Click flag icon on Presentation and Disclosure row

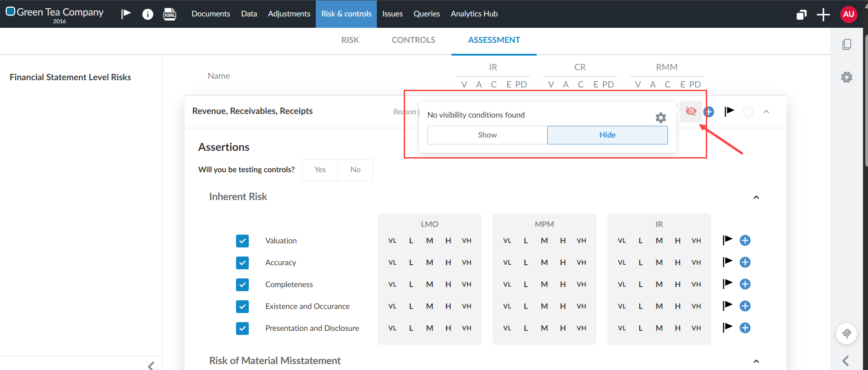[728, 328]
